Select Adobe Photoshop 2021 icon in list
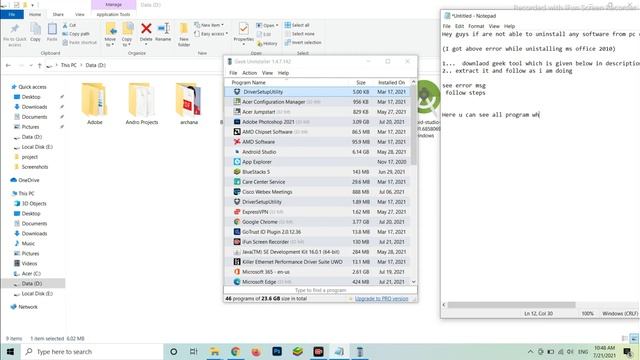Image resolution: width=640 pixels, height=360 pixels. [237, 122]
